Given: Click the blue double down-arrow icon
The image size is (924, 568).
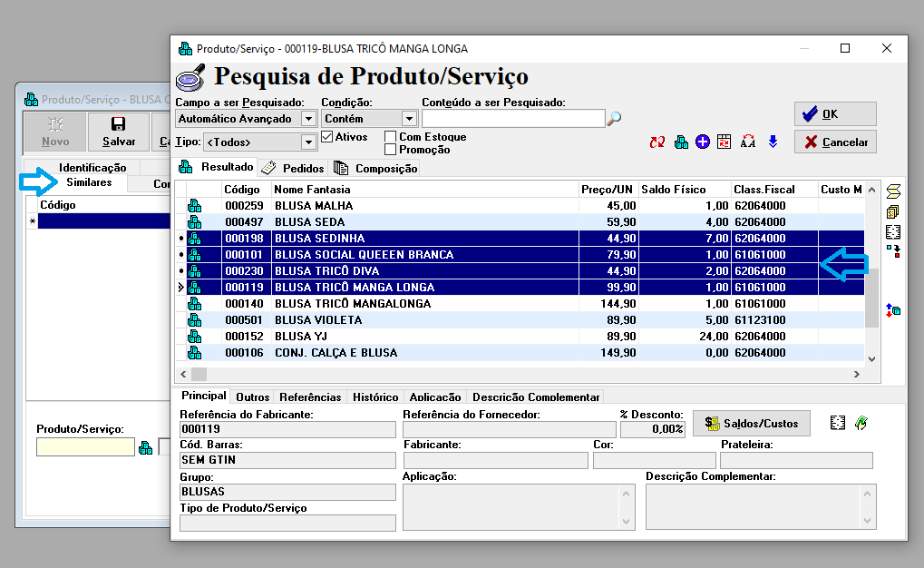Looking at the screenshot, I should coord(773,142).
